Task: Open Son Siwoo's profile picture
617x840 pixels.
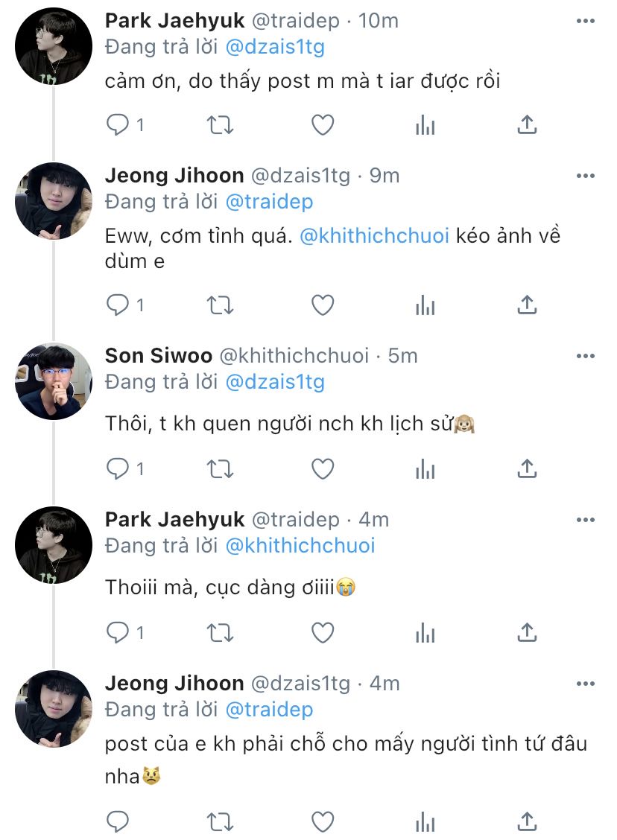Action: click(x=53, y=381)
